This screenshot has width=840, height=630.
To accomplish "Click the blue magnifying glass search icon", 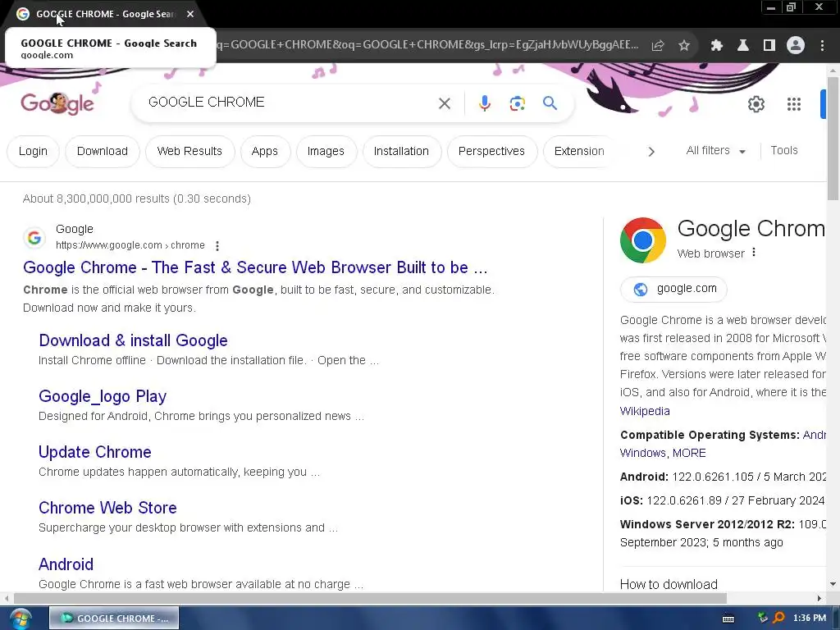I will [550, 103].
